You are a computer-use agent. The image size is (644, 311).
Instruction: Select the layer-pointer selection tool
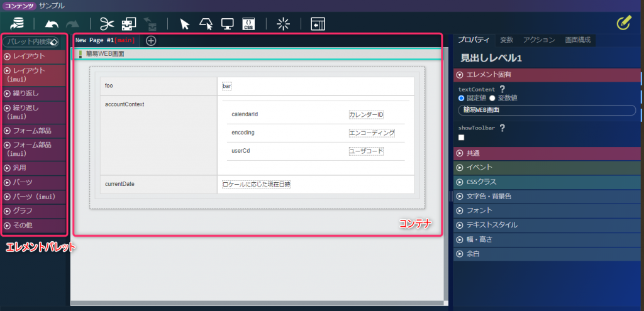[x=206, y=24]
